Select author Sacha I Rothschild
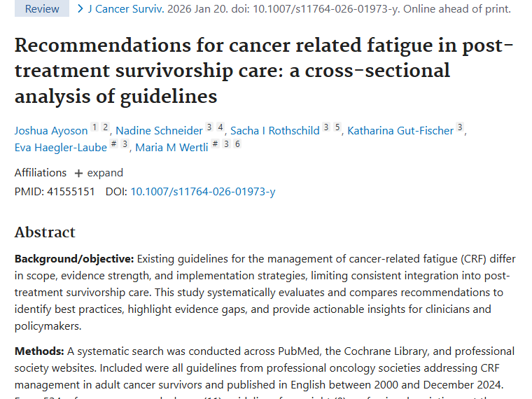The width and height of the screenshot is (532, 399). (x=274, y=130)
